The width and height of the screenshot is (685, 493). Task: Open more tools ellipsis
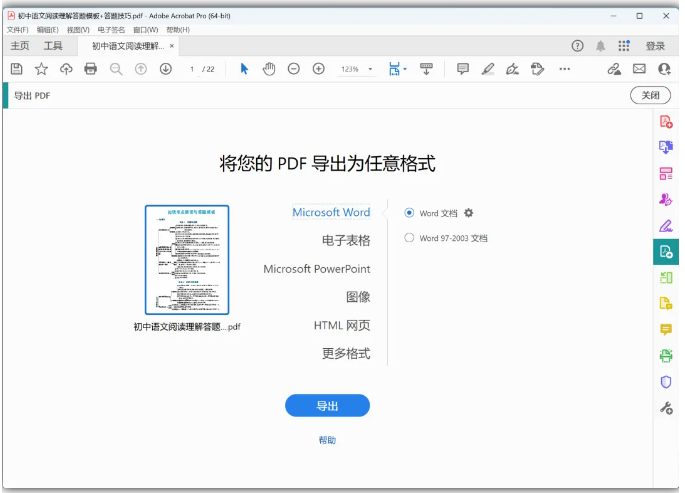pyautogui.click(x=564, y=69)
